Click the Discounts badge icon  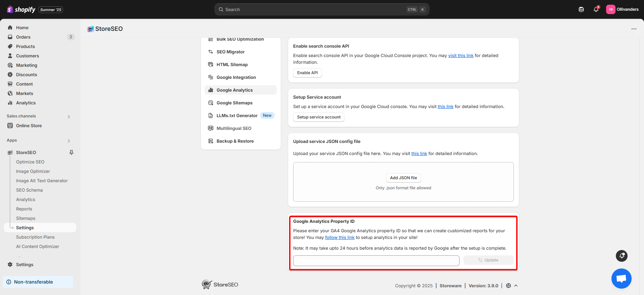click(10, 75)
